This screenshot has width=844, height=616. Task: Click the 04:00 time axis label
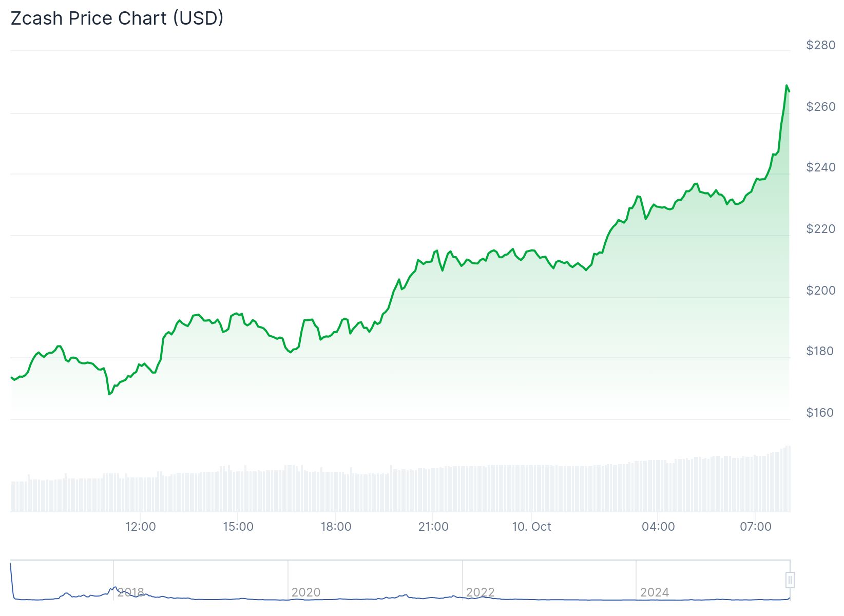(x=658, y=527)
